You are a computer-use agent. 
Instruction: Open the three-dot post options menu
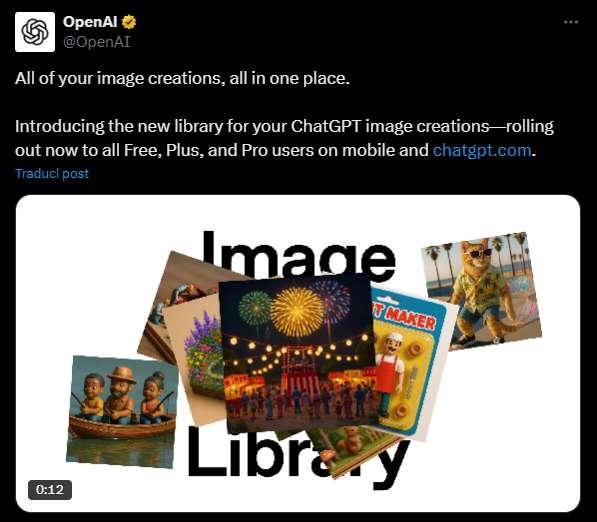coord(571,22)
